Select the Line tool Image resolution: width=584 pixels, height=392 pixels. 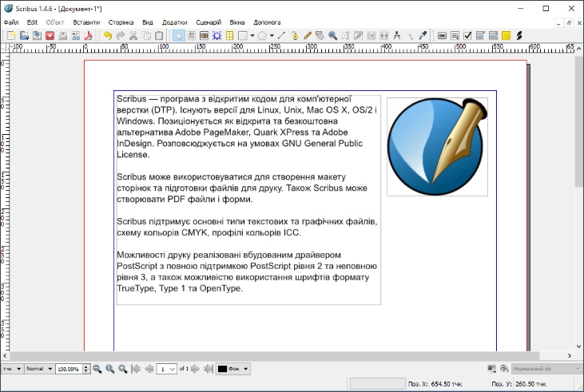281,36
